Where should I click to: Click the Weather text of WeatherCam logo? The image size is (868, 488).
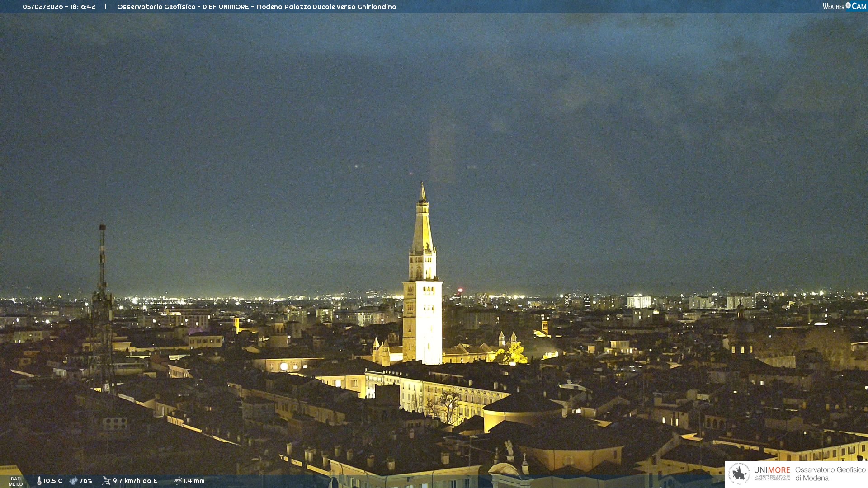click(x=833, y=6)
